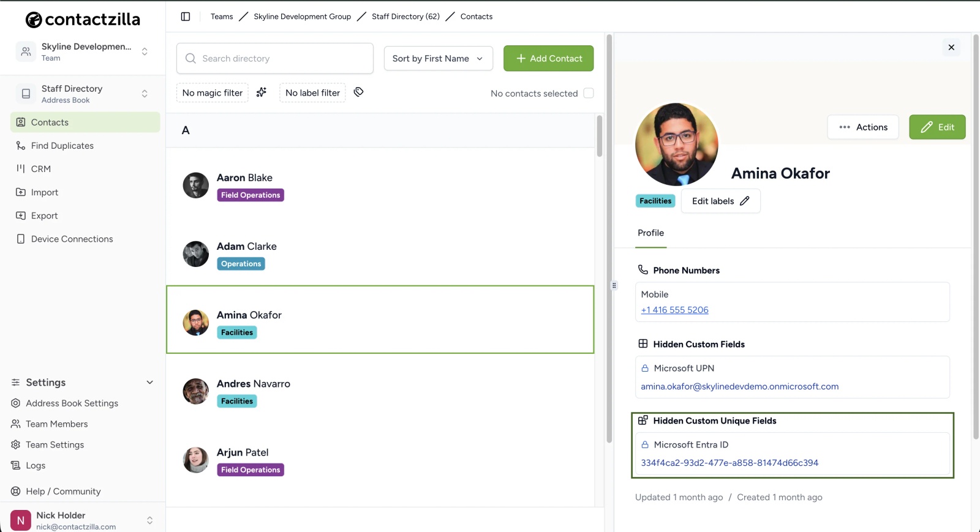The image size is (980, 532).
Task: Select the Profile tab
Action: coord(650,233)
